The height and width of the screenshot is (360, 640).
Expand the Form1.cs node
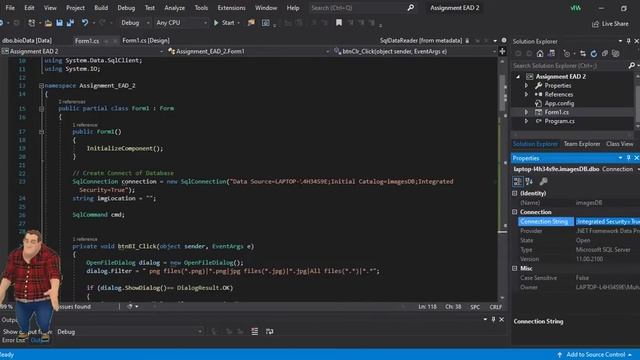click(x=526, y=112)
